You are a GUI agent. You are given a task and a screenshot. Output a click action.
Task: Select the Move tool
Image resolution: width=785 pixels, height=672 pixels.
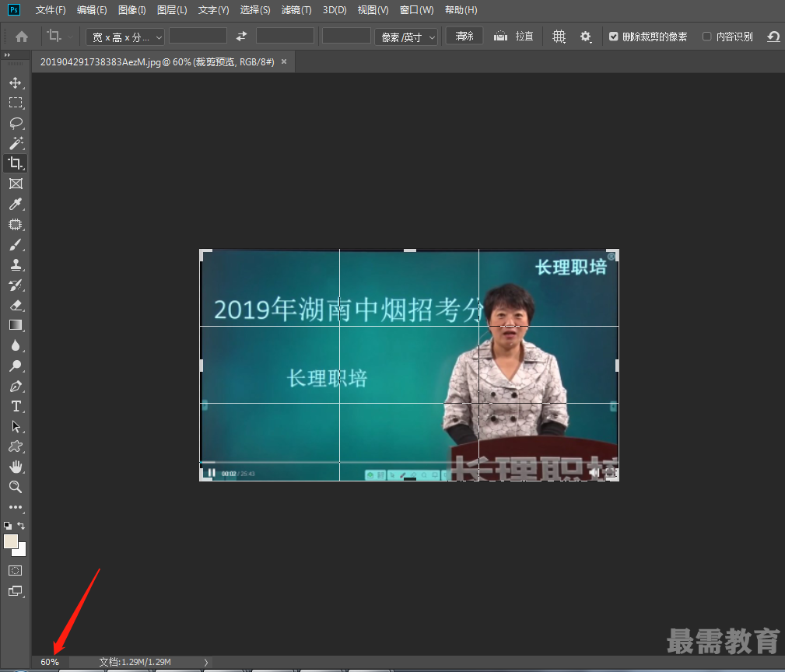click(16, 82)
